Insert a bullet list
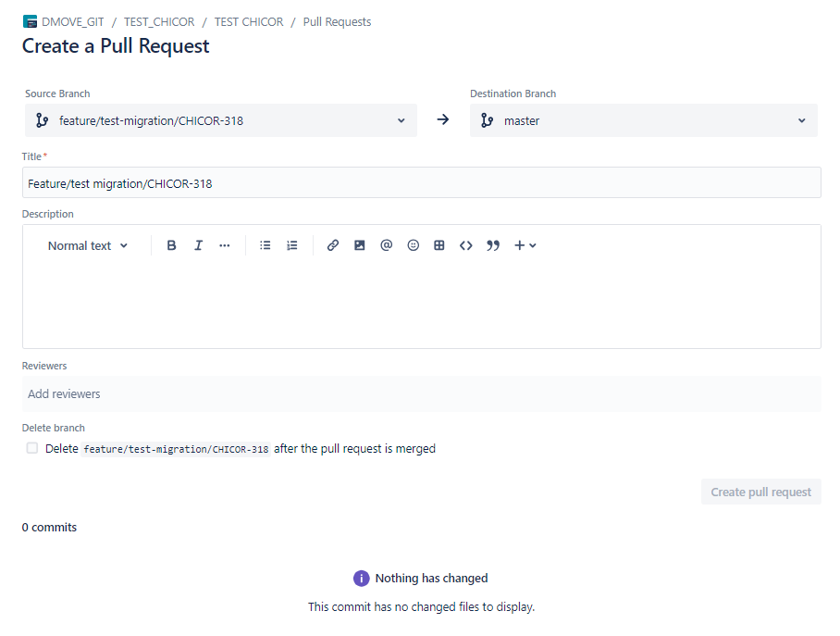Viewport: 840px width, 636px height. [266, 245]
